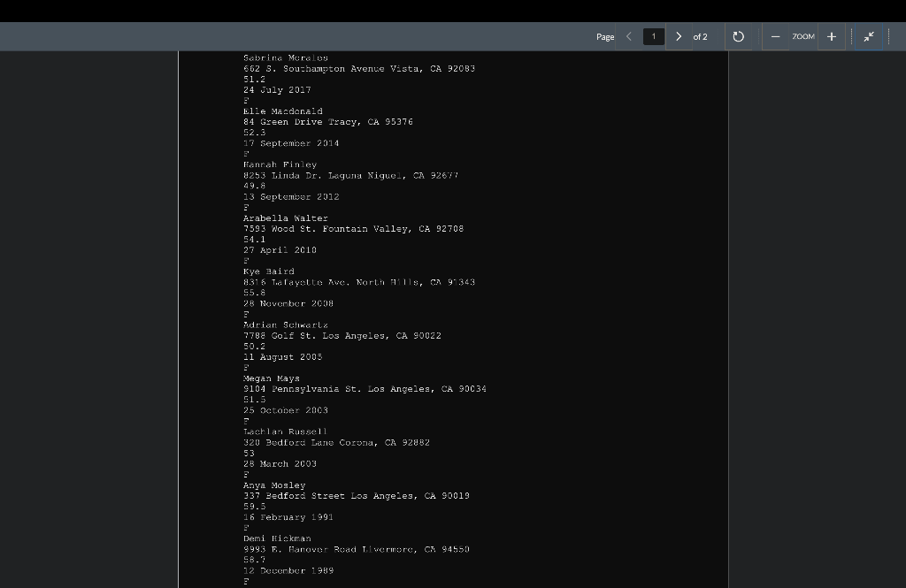Select the value '49.8' under Hannah Finley

point(254,186)
